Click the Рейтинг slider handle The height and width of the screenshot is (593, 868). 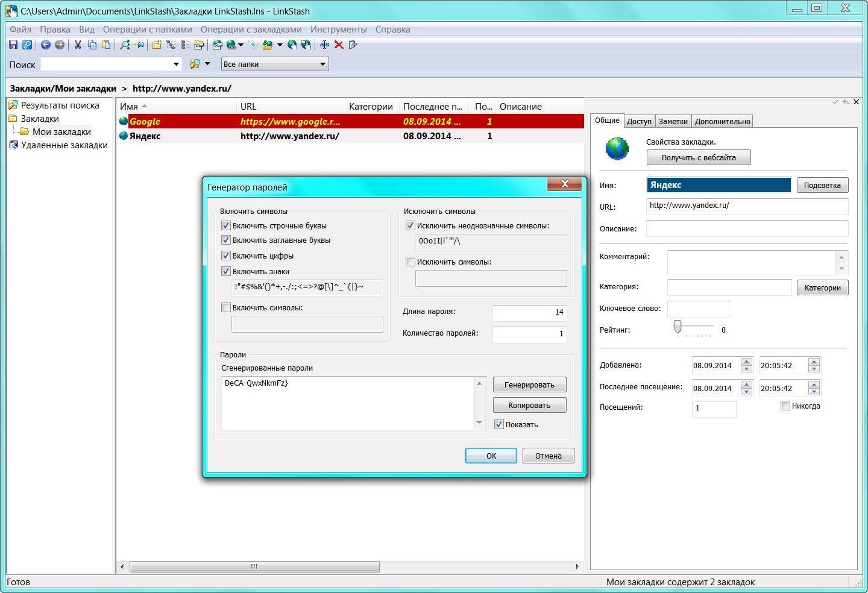678,327
